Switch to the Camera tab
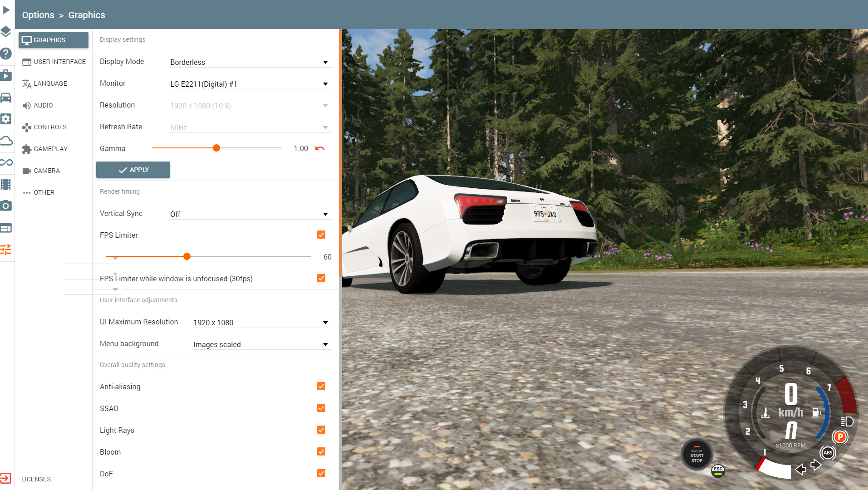Image resolution: width=868 pixels, height=490 pixels. tap(54, 171)
